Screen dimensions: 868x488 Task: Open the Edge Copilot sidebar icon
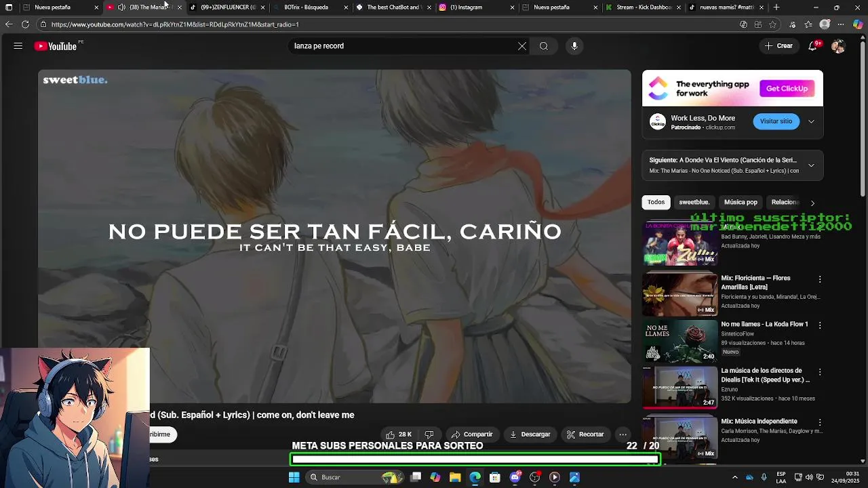[858, 24]
